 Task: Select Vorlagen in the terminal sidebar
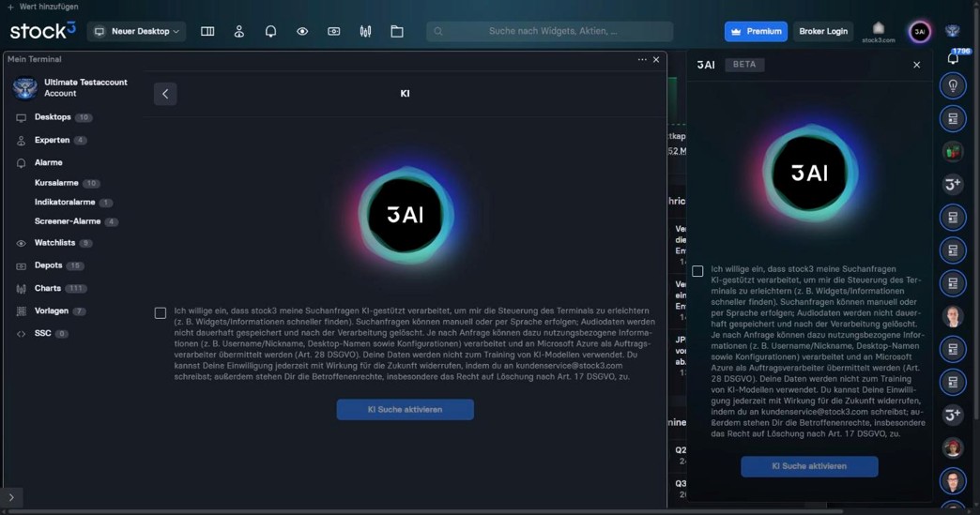(x=52, y=311)
